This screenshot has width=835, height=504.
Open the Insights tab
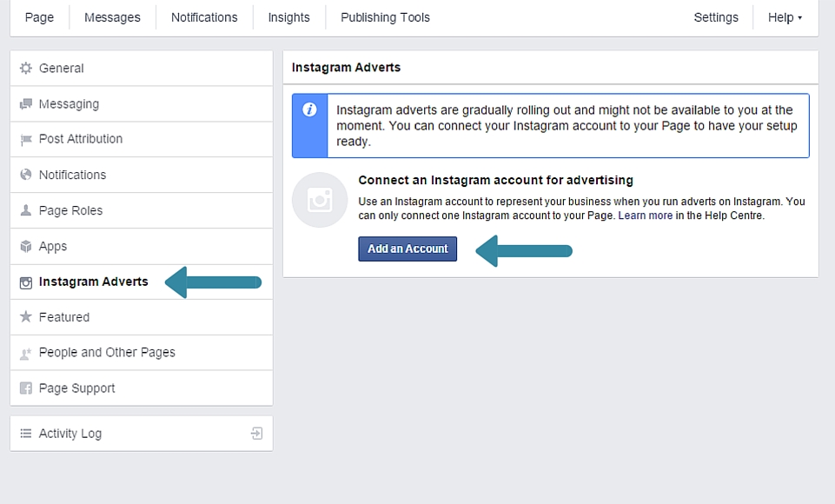288,17
